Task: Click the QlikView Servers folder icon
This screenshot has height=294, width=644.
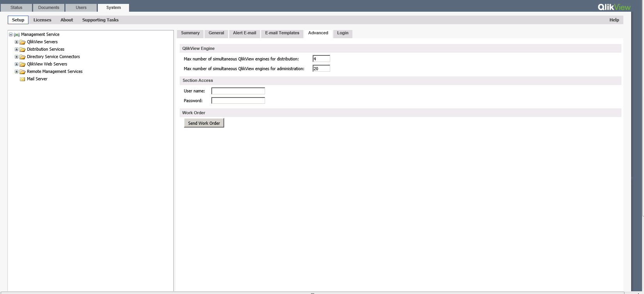Action: (23, 42)
